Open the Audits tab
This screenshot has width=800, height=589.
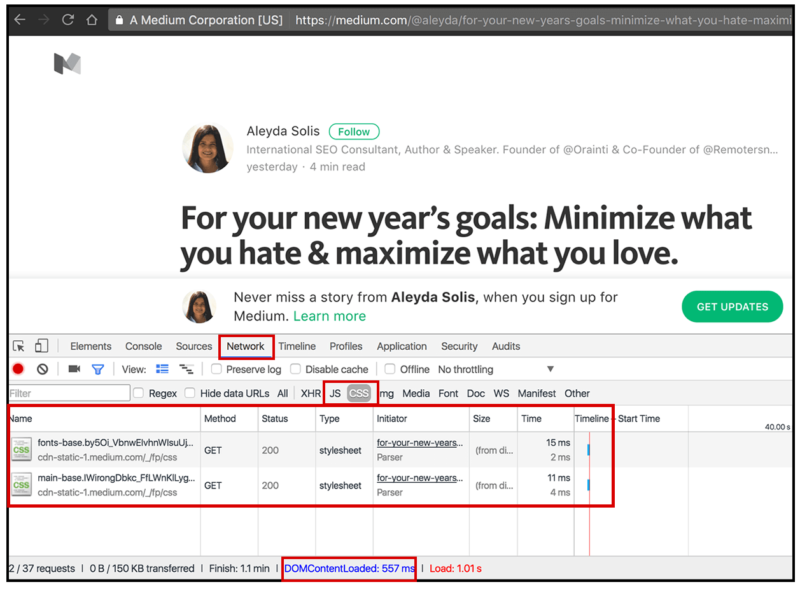(x=506, y=346)
